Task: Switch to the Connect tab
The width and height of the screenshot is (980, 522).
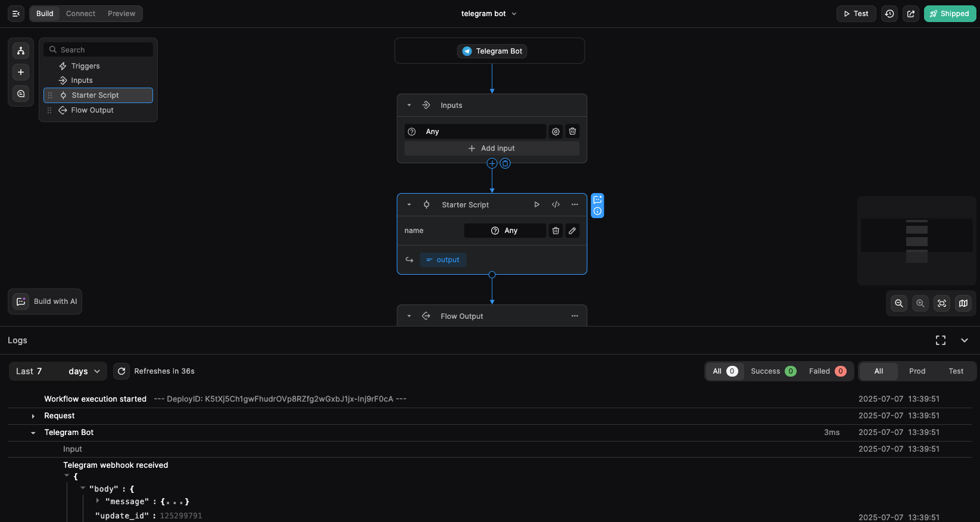Action: [80, 14]
